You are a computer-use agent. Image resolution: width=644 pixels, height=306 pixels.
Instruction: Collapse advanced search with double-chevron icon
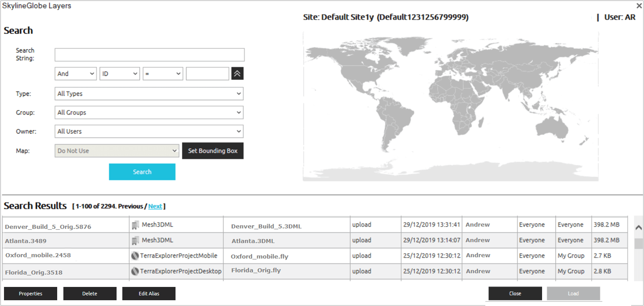(x=238, y=74)
